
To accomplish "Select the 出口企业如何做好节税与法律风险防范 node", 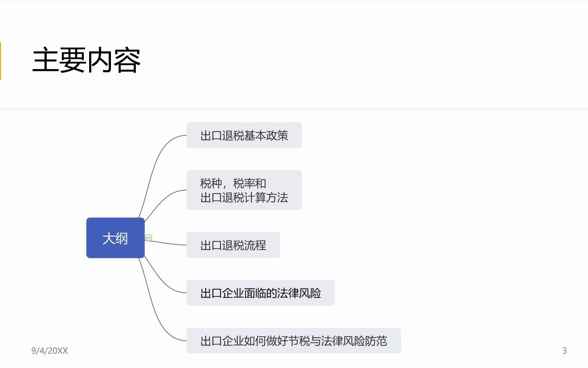I will (294, 340).
